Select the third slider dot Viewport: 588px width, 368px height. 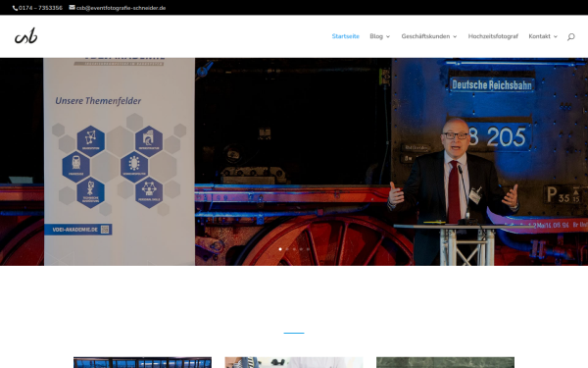pyautogui.click(x=294, y=249)
